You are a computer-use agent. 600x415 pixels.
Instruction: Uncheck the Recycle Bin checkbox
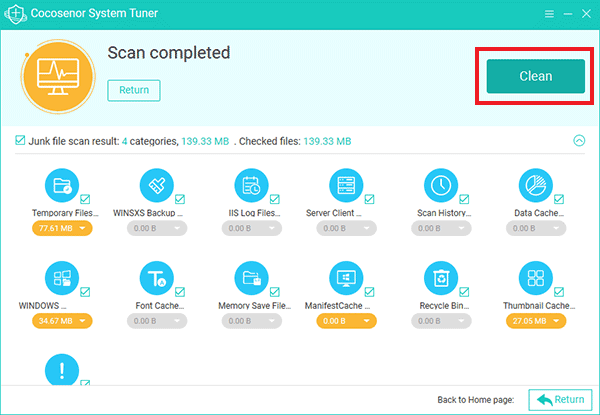coord(464,292)
